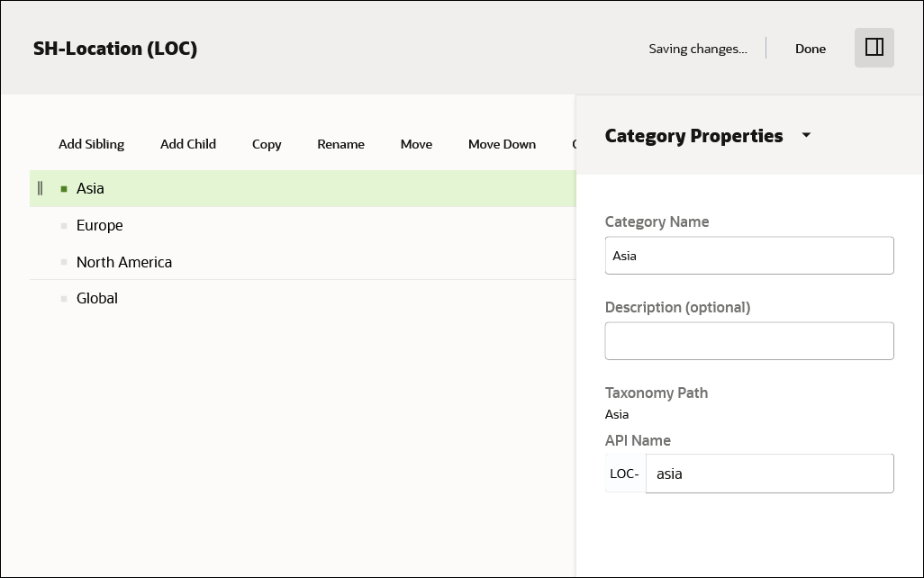This screenshot has width=924, height=578.
Task: Click the gray square marker beside Global
Action: pyautogui.click(x=64, y=298)
